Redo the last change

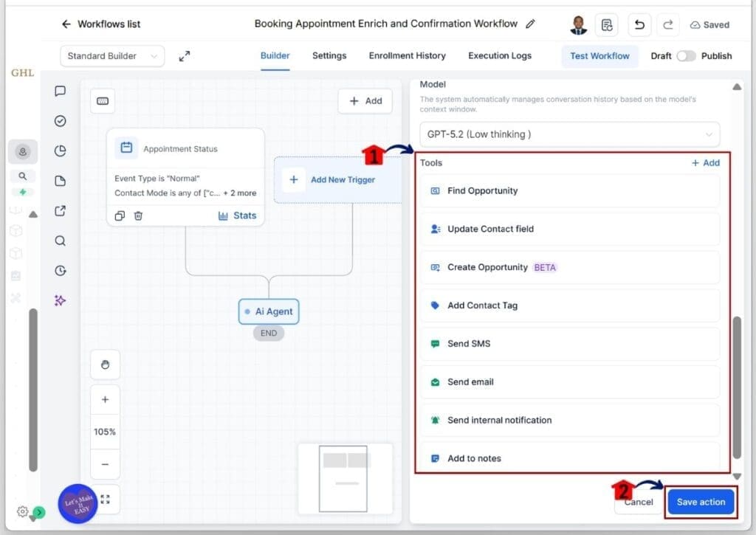667,24
